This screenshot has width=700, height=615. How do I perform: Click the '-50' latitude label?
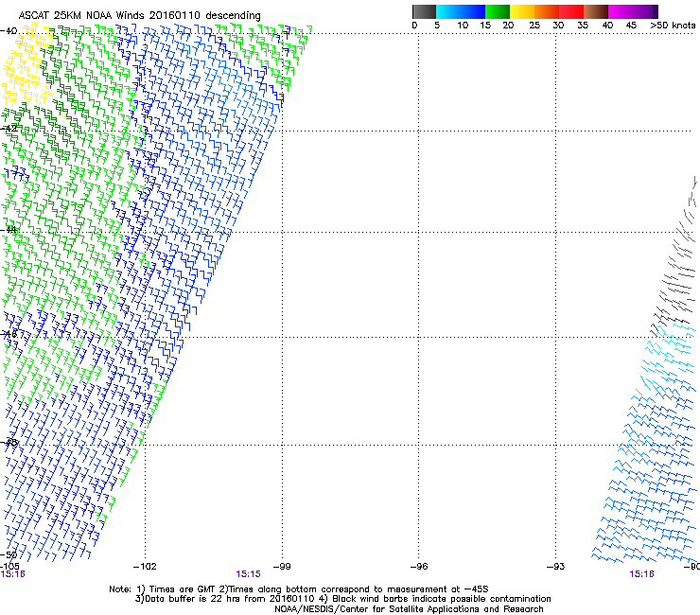(9, 554)
